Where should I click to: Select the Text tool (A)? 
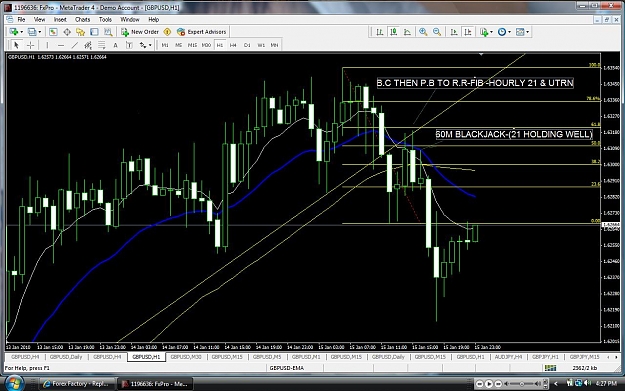115,45
